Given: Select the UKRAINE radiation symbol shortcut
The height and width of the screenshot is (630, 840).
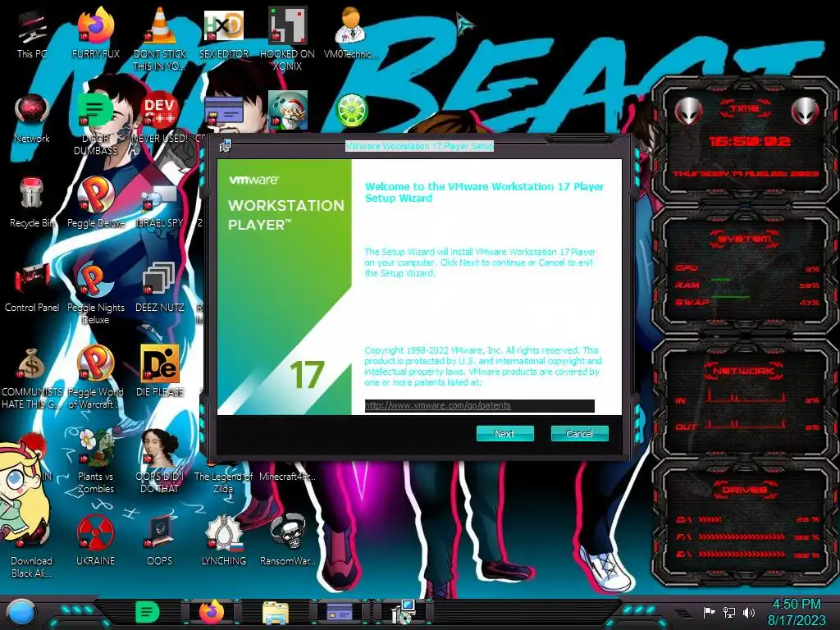Looking at the screenshot, I should click(x=95, y=541).
